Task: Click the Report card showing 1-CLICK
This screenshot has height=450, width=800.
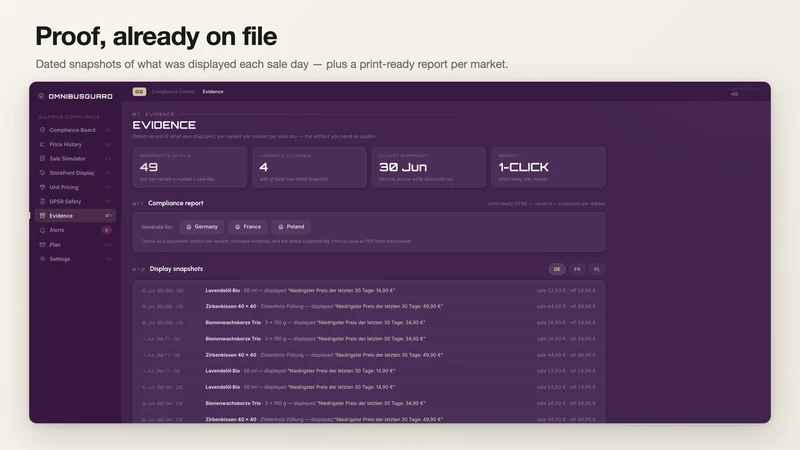Action: [548, 167]
